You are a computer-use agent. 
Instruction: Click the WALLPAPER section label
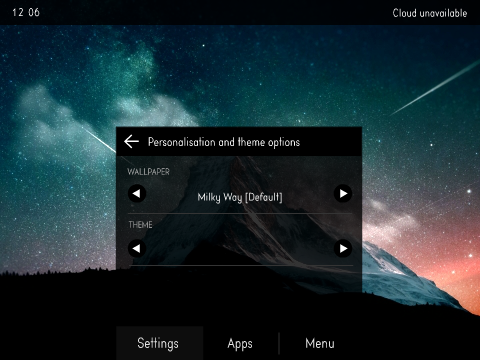pyautogui.click(x=148, y=172)
